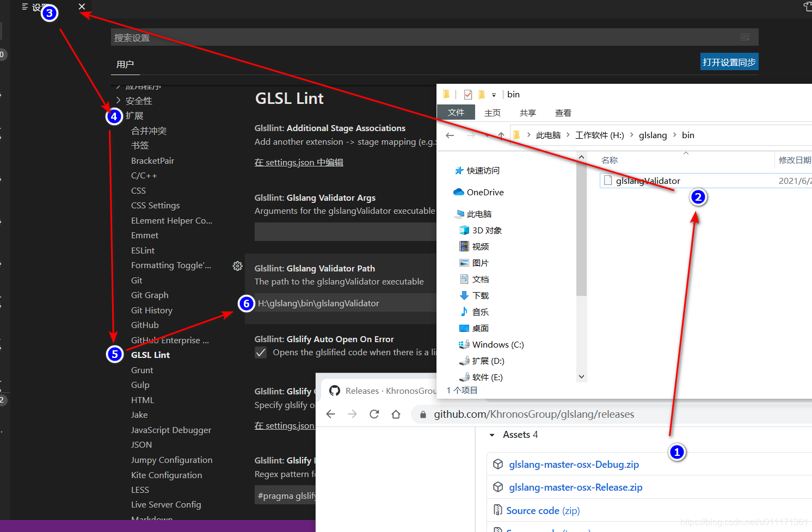This screenshot has height=532, width=812.
Task: Click the browser back button
Action: (331, 415)
